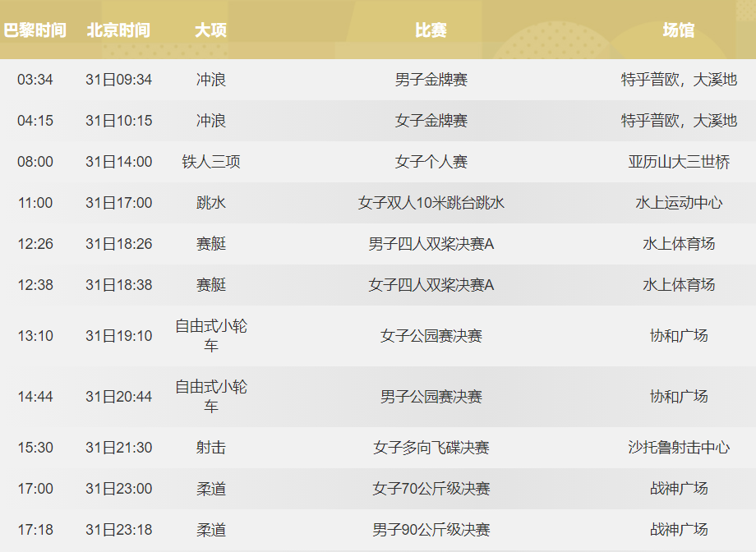The height and width of the screenshot is (552, 756).
Task: Click 水上运动中心 venue cell
Action: click(679, 202)
